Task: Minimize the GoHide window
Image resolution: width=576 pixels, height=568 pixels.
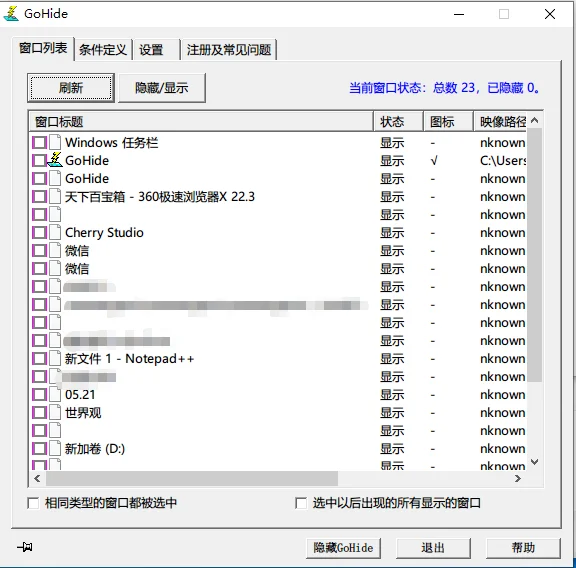Action: [459, 14]
